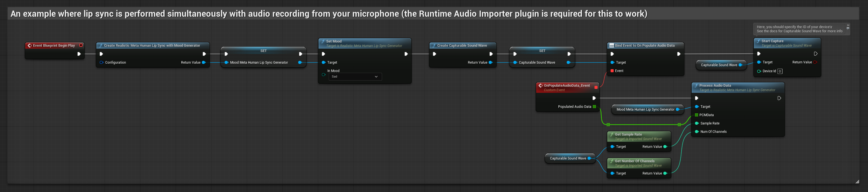Screen dimensions: 868x192
Task: Click the Set Mood function icon
Action: click(x=323, y=41)
